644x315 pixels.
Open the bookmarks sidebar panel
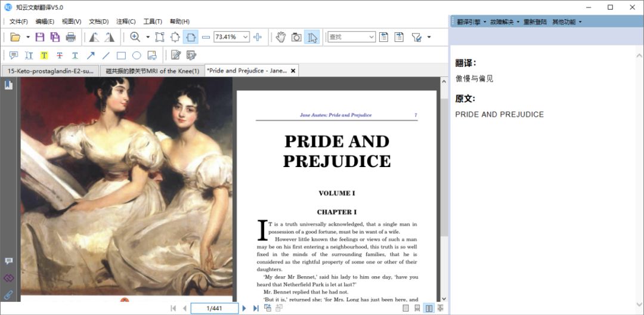(8, 85)
